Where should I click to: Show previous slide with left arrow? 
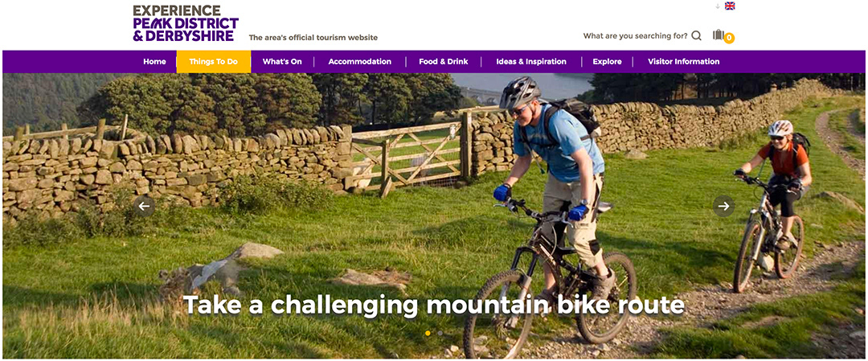(x=144, y=207)
